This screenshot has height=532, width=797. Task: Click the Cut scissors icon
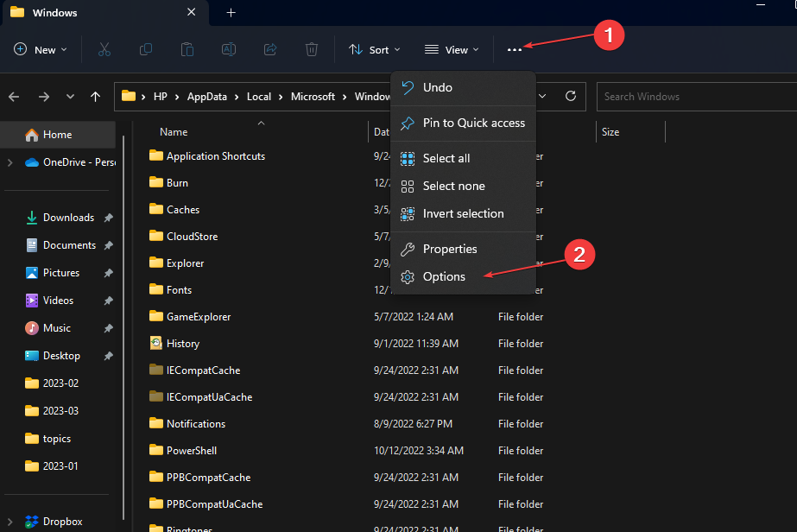(104, 49)
